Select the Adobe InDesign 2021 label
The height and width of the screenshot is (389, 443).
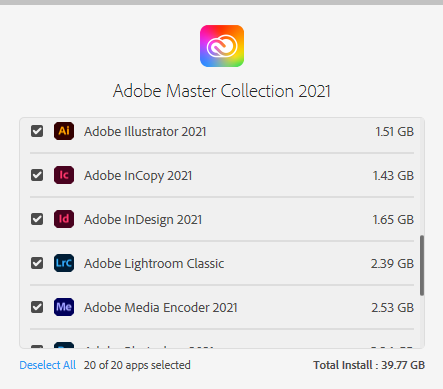click(143, 220)
